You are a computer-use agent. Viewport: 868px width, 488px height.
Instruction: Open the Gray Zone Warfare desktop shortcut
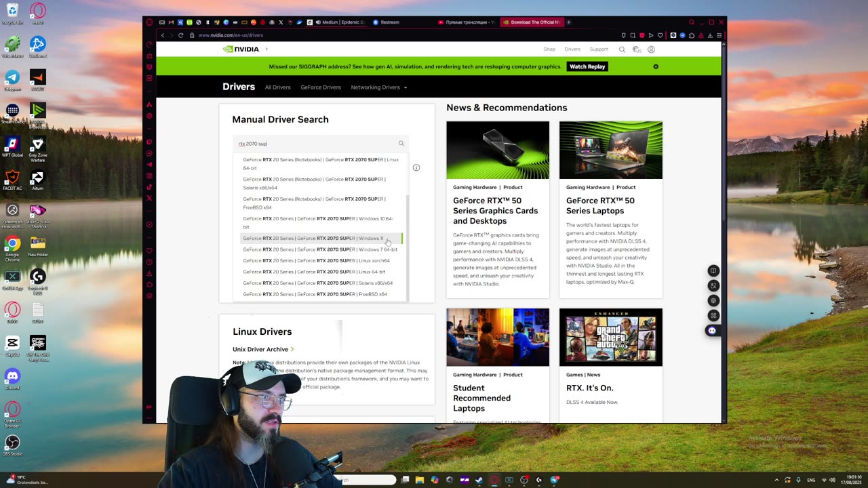click(x=38, y=148)
